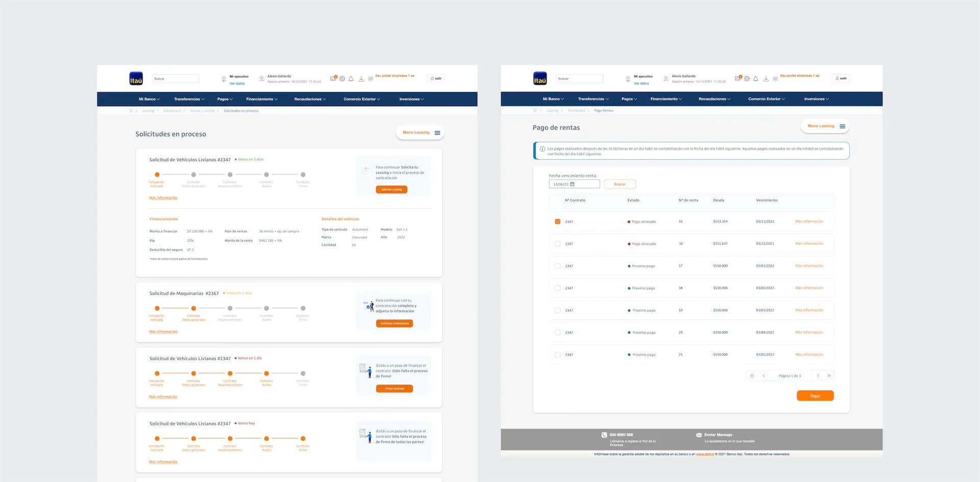Image resolution: width=980 pixels, height=482 pixels.
Task: Click Más información on Solicitud de Maquinarias
Action: coord(163,331)
